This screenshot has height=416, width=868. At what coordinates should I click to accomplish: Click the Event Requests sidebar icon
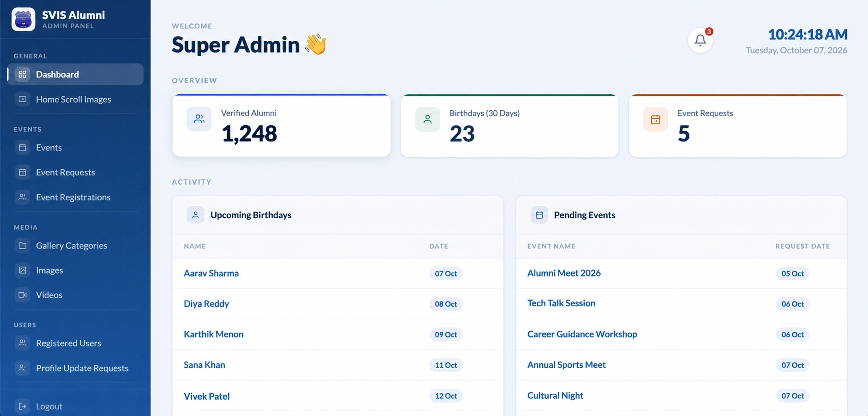tap(23, 172)
